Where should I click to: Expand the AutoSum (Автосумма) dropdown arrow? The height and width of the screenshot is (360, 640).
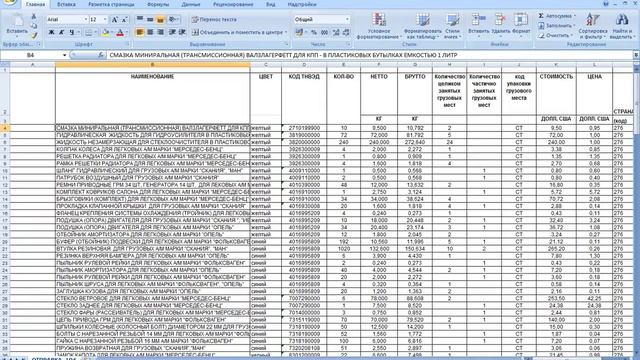click(575, 16)
